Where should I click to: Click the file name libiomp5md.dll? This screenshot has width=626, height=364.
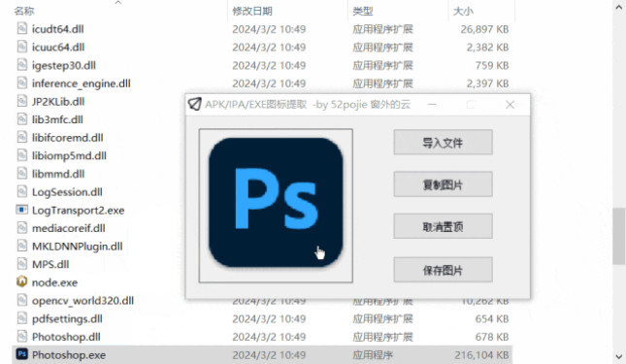69,155
